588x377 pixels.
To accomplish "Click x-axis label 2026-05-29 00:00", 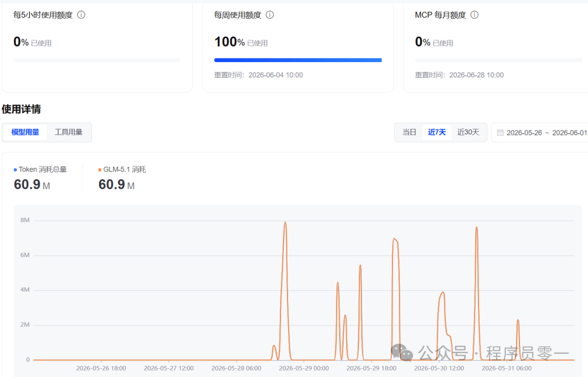I will click(x=304, y=368).
